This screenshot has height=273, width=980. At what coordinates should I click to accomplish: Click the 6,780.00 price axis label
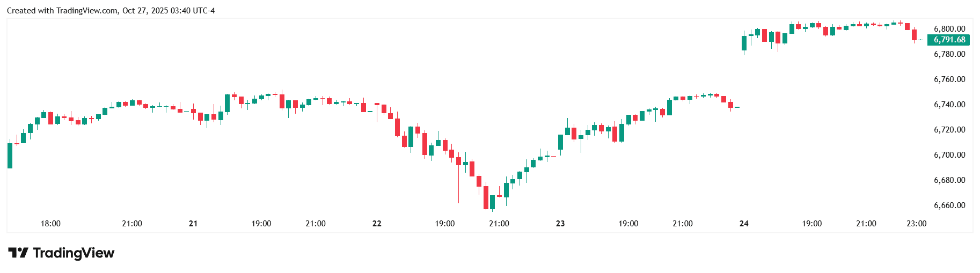click(x=949, y=54)
